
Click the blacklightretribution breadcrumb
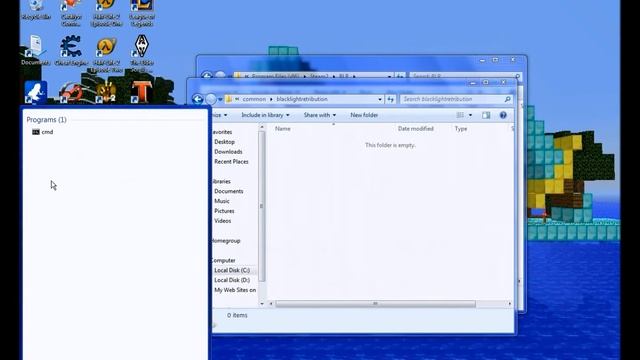302,99
